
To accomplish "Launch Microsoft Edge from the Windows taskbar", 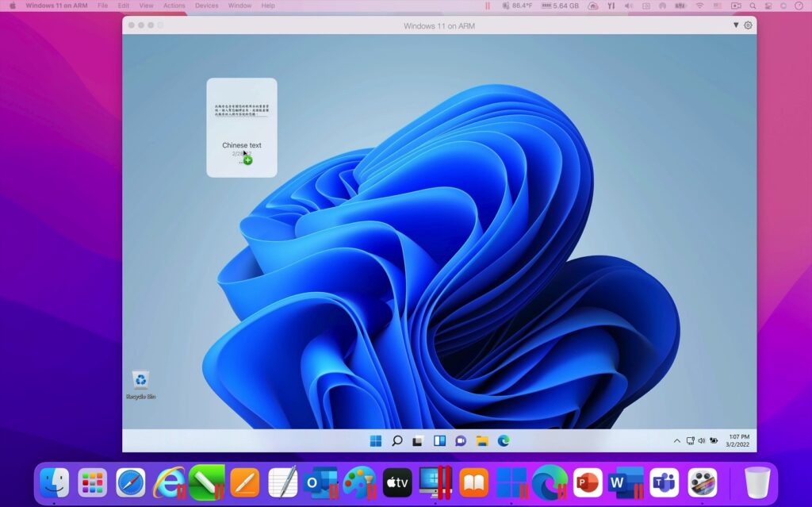I will pos(503,441).
